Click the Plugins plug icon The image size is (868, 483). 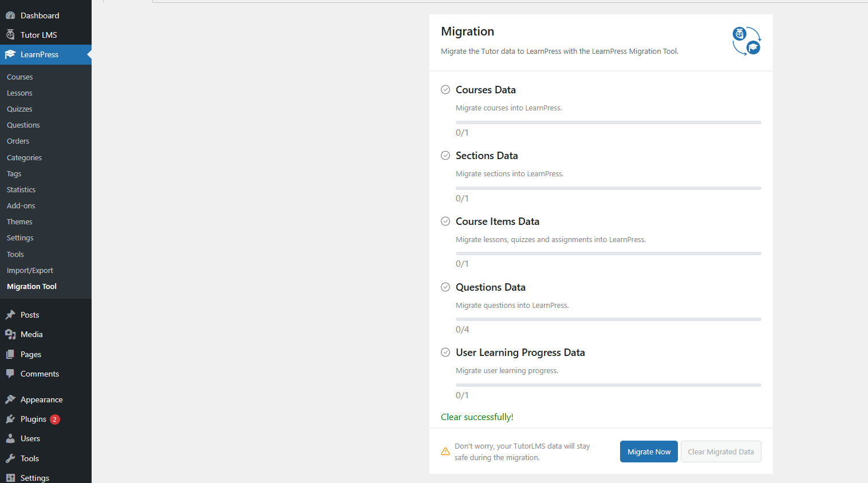point(10,419)
